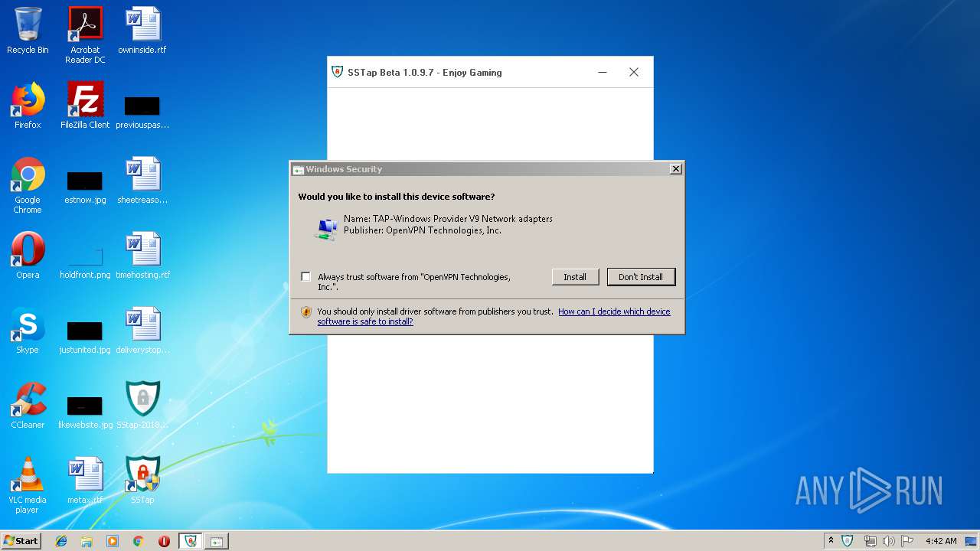Select the timehosting.rtf document
The height and width of the screenshot is (551, 980).
point(142,256)
